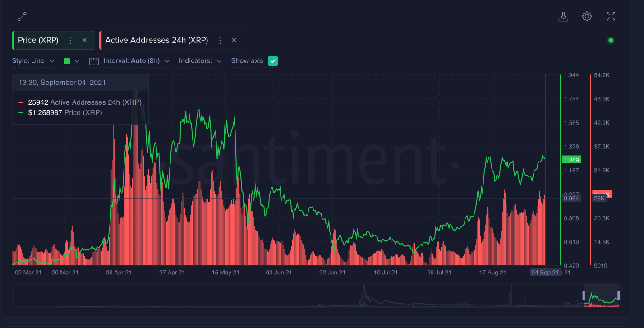
Task: Open the Price (XRP) metric options menu
Action: 70,40
